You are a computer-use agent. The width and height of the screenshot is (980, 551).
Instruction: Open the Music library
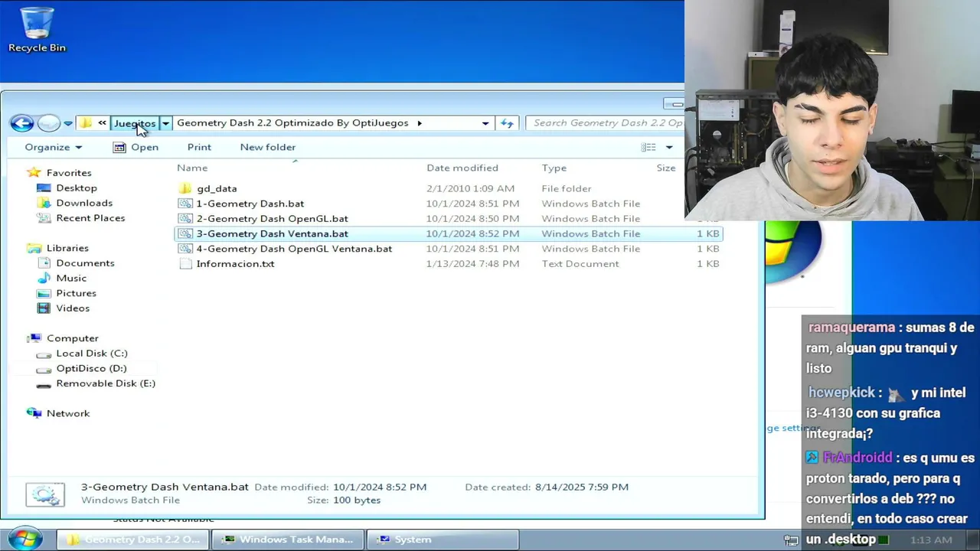pyautogui.click(x=71, y=278)
